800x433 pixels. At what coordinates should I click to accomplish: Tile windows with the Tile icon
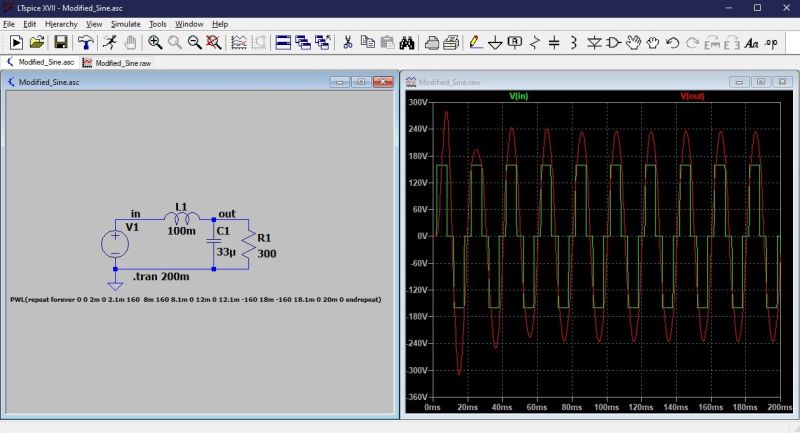click(283, 43)
